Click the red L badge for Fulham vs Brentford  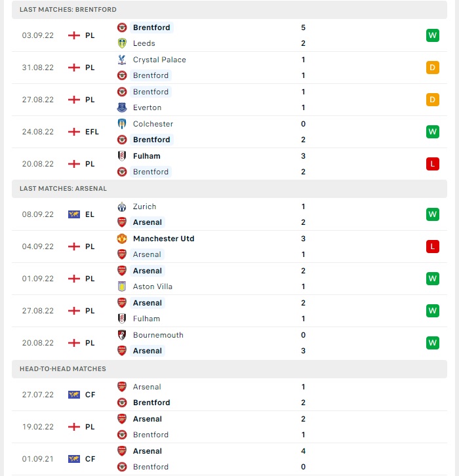click(433, 164)
